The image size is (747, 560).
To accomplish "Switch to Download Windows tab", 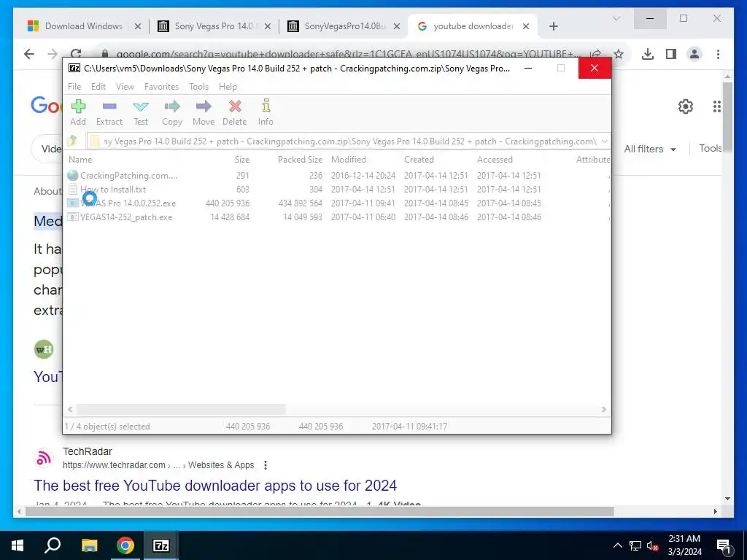I will [x=84, y=26].
